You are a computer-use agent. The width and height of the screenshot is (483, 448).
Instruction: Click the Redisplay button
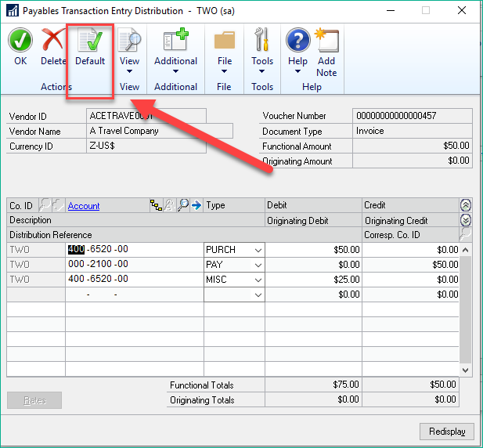click(446, 432)
